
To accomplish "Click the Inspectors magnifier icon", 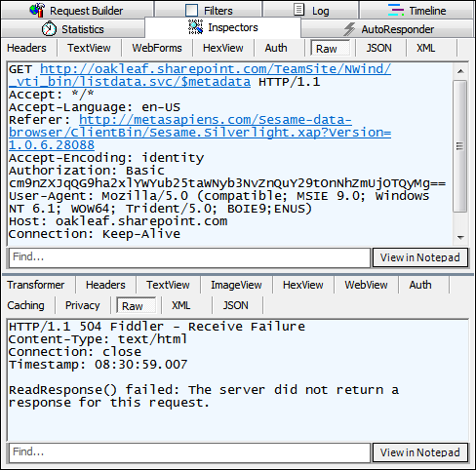I will (x=195, y=27).
